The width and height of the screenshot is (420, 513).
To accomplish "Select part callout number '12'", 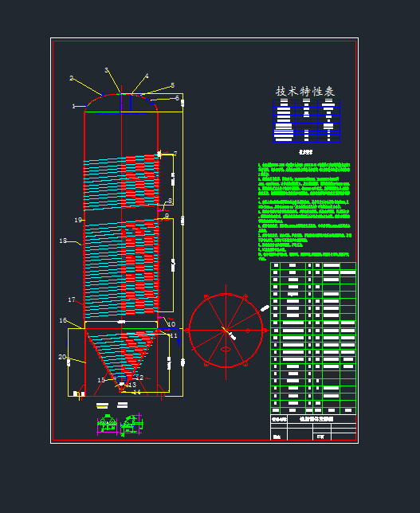I will 139,378.
